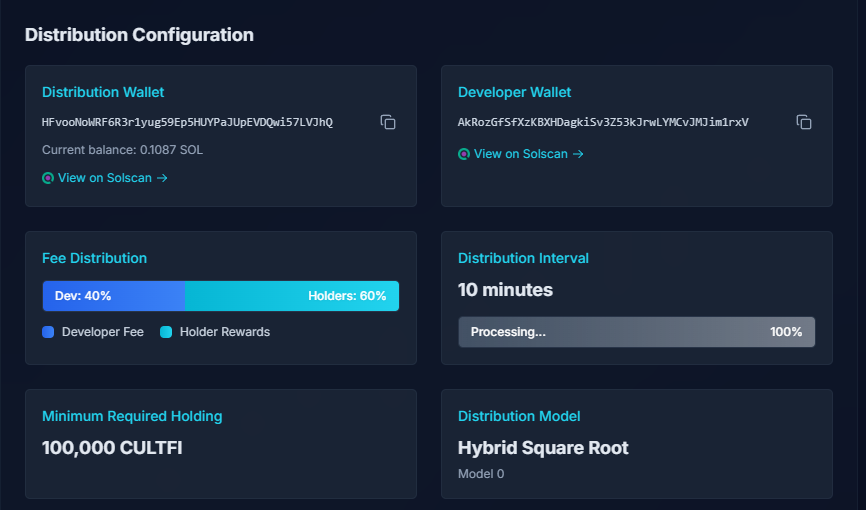866x510 pixels.
Task: Click the Distribution Wallet title
Action: point(103,92)
